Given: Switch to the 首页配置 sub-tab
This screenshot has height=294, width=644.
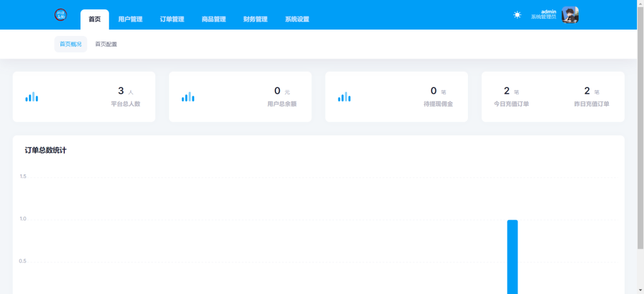Looking at the screenshot, I should pyautogui.click(x=106, y=45).
